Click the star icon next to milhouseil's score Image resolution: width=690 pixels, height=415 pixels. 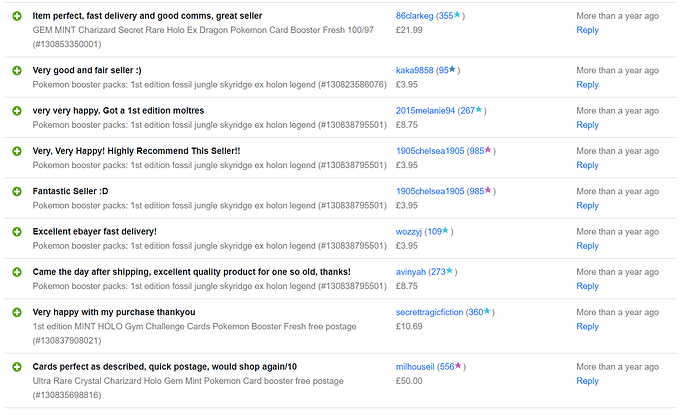[458, 366]
